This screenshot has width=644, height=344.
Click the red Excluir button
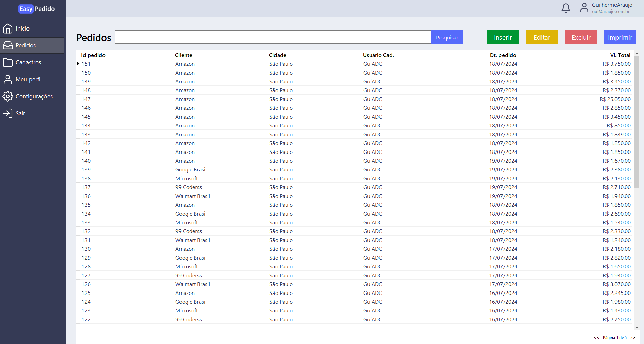[581, 37]
